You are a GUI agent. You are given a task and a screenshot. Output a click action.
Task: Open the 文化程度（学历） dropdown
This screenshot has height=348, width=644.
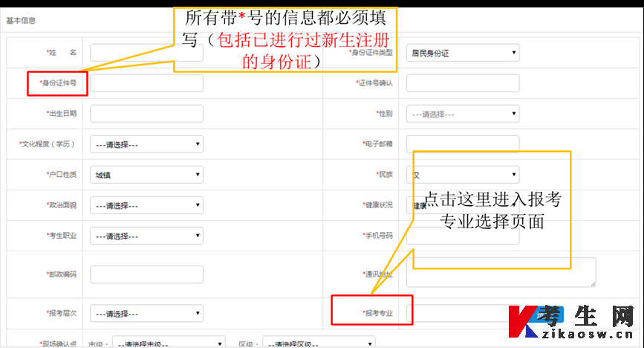click(x=146, y=144)
